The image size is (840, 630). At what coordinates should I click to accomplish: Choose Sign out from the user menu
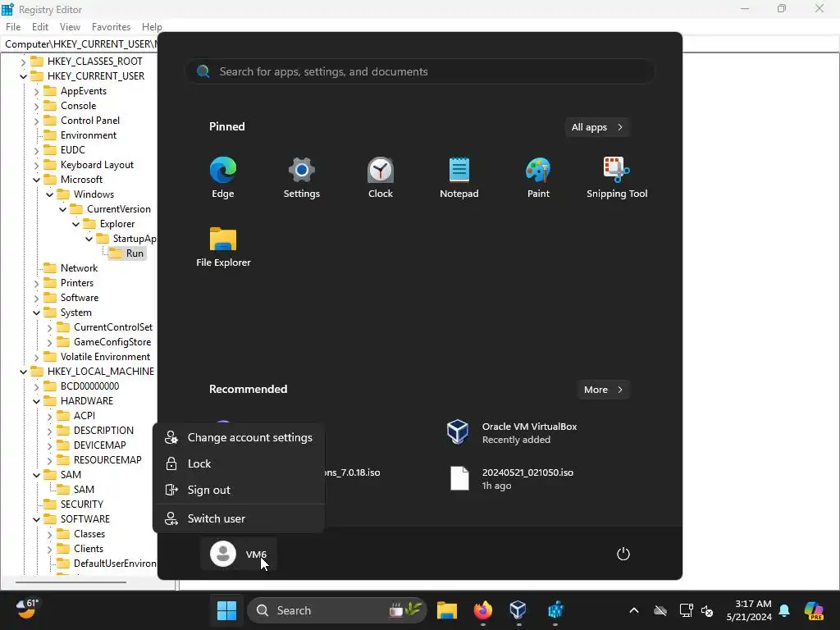coord(239,491)
